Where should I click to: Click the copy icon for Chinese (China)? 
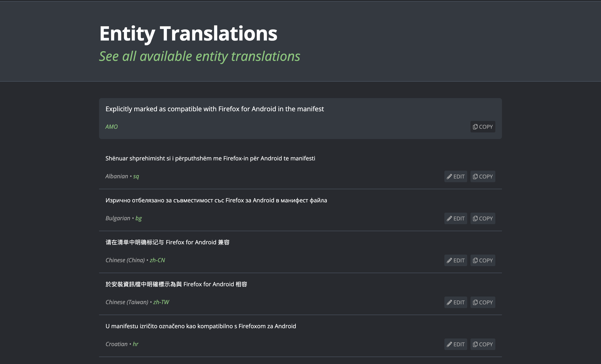click(x=475, y=260)
